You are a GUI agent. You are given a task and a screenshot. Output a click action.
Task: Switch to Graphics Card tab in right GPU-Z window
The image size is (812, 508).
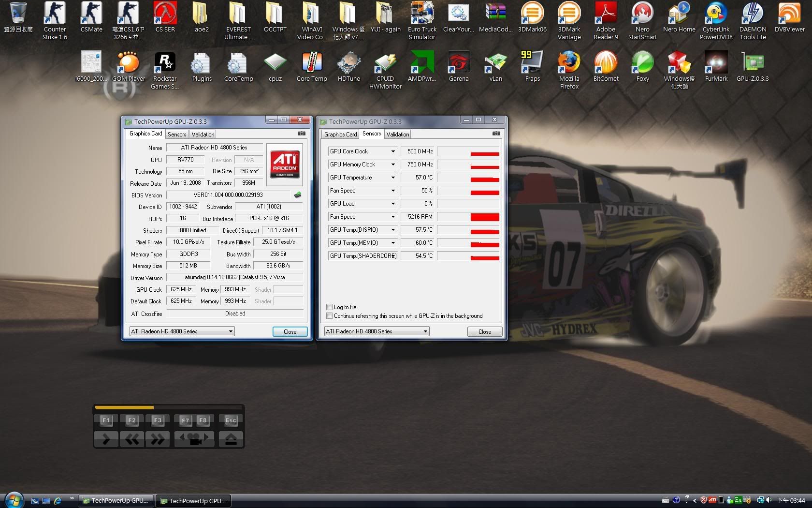[340, 134]
